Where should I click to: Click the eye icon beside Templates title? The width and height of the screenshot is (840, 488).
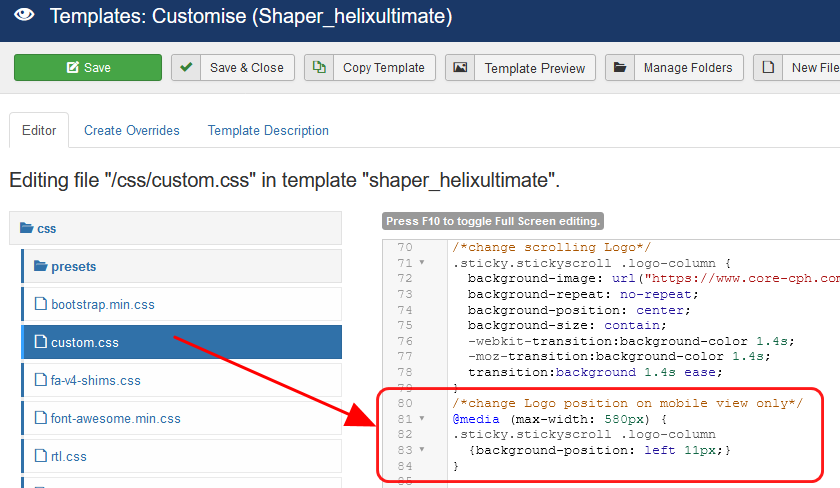[x=24, y=17]
